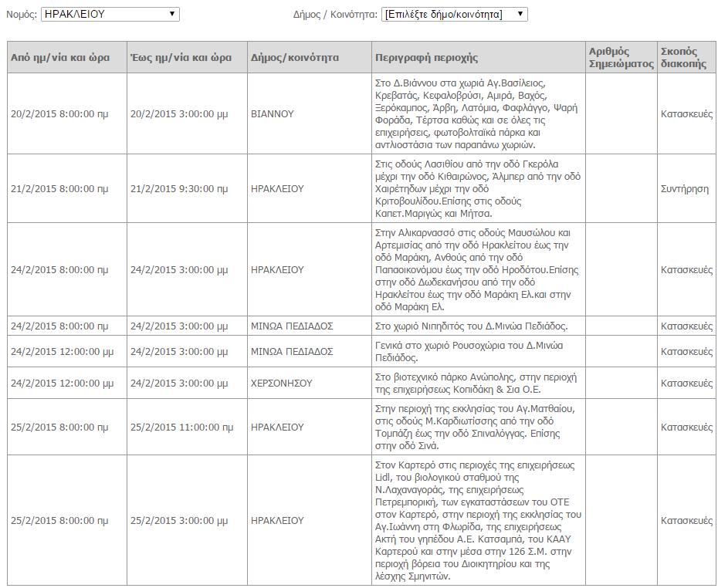This screenshot has width=718, height=588.
Task: Select the Νιπηδιτός village description text
Action: pyautogui.click(x=471, y=326)
